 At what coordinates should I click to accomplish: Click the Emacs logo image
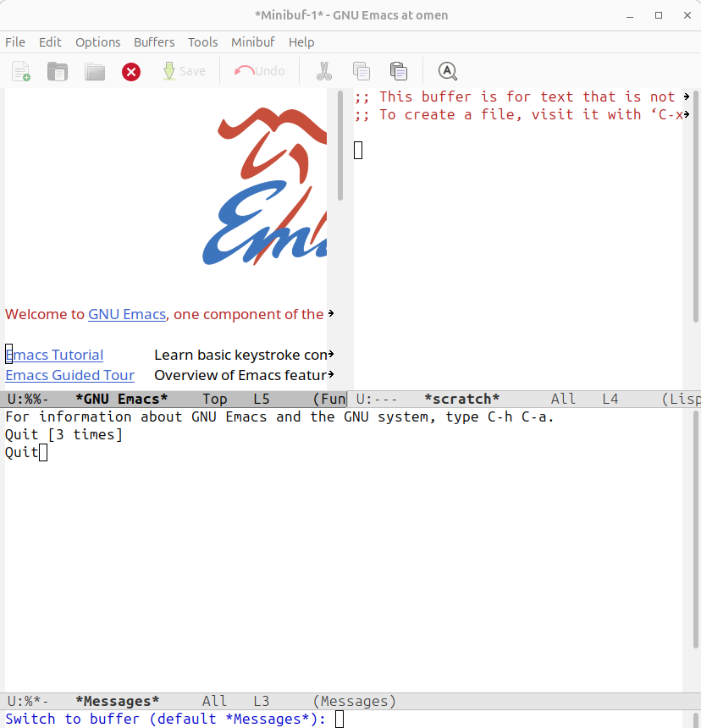click(x=265, y=186)
